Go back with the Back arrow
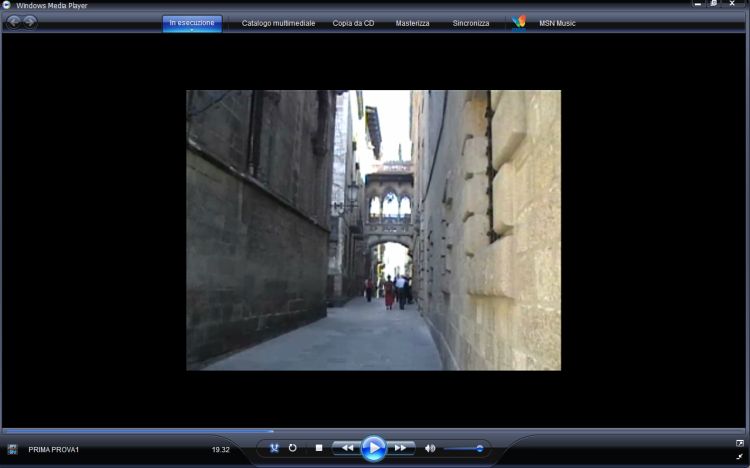This screenshot has width=750, height=468. tap(14, 22)
